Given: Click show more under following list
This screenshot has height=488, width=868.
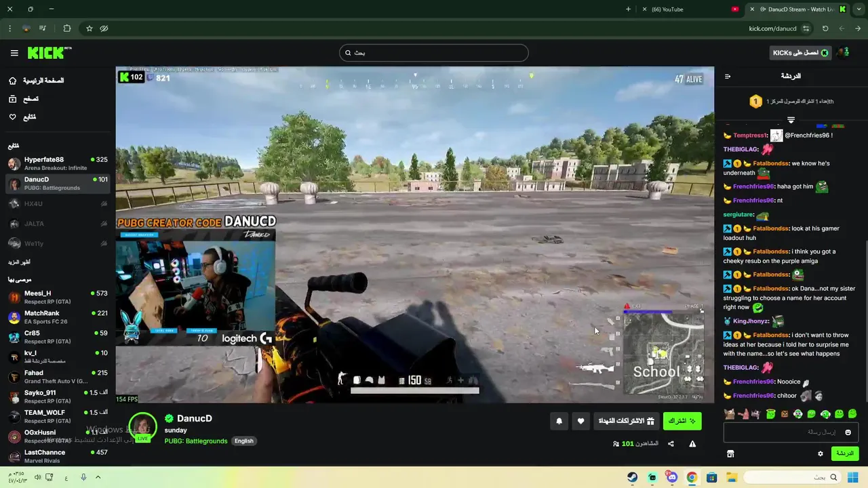Looking at the screenshot, I should [19, 262].
